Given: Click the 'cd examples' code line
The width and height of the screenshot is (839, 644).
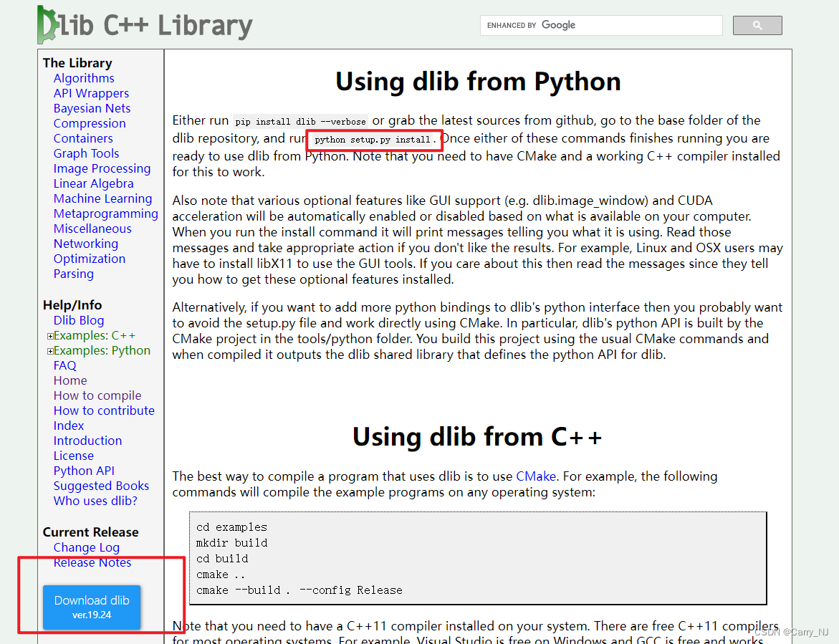Looking at the screenshot, I should pyautogui.click(x=231, y=527).
